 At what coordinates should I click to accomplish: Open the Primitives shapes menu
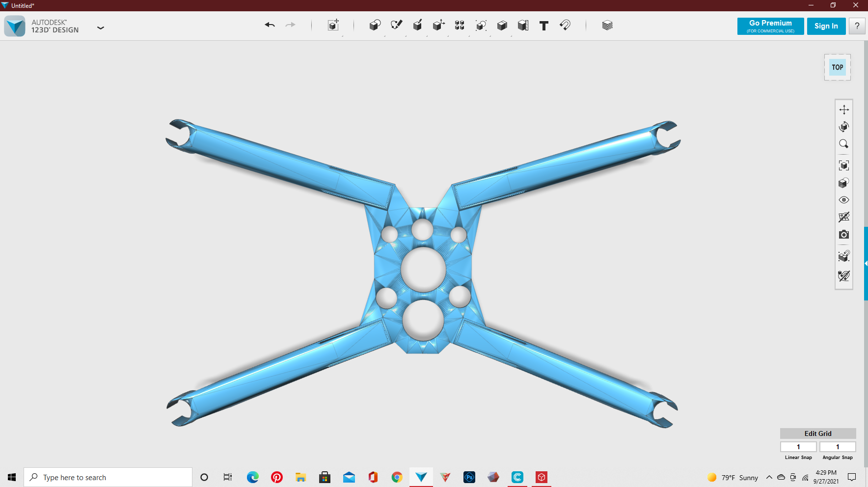375,26
